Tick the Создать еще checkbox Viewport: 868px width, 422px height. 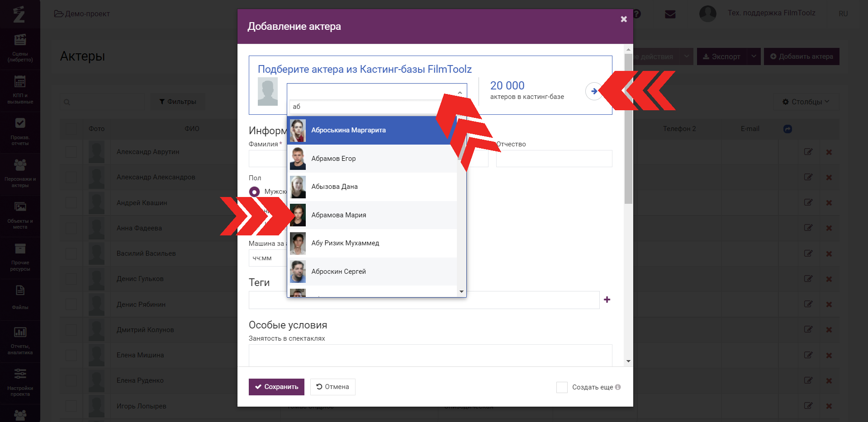tap(562, 387)
